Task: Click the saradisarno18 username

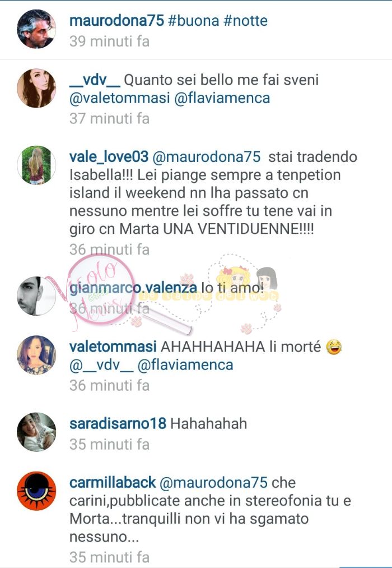Action: pos(118,423)
